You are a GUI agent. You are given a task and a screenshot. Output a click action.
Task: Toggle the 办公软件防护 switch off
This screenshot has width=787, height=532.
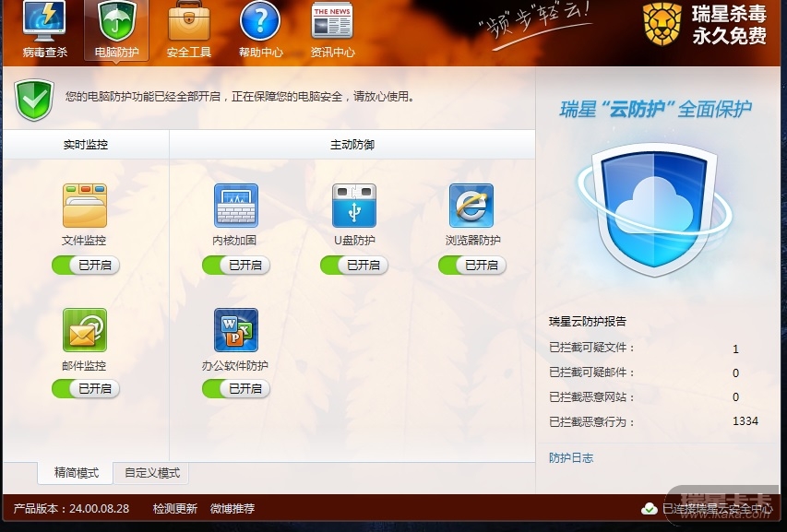tap(236, 388)
